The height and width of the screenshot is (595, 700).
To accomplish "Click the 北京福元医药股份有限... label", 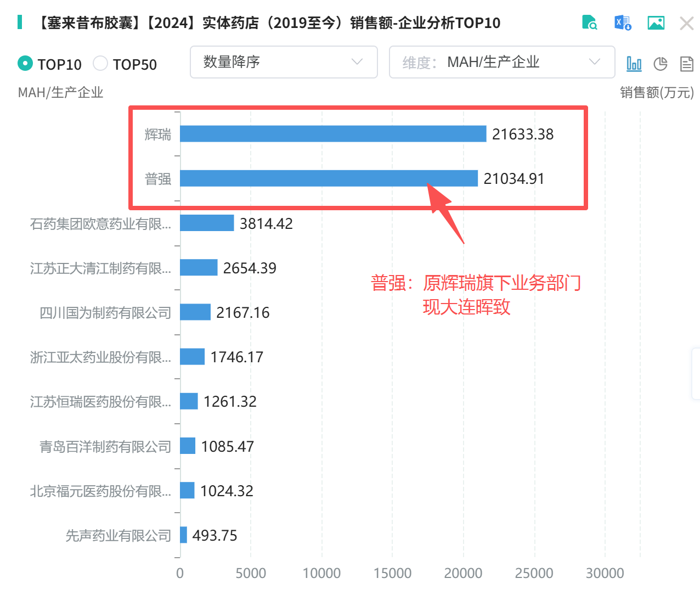I will [100, 491].
